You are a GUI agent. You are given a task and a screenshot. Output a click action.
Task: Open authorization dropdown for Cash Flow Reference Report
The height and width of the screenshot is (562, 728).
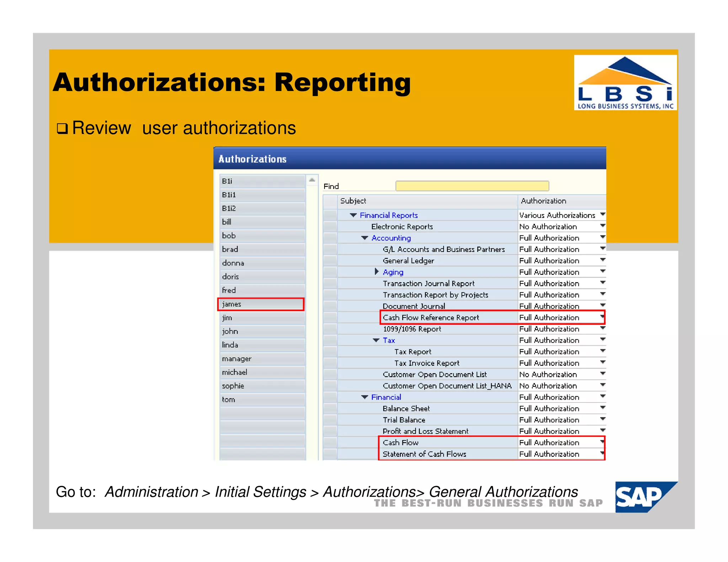click(602, 317)
